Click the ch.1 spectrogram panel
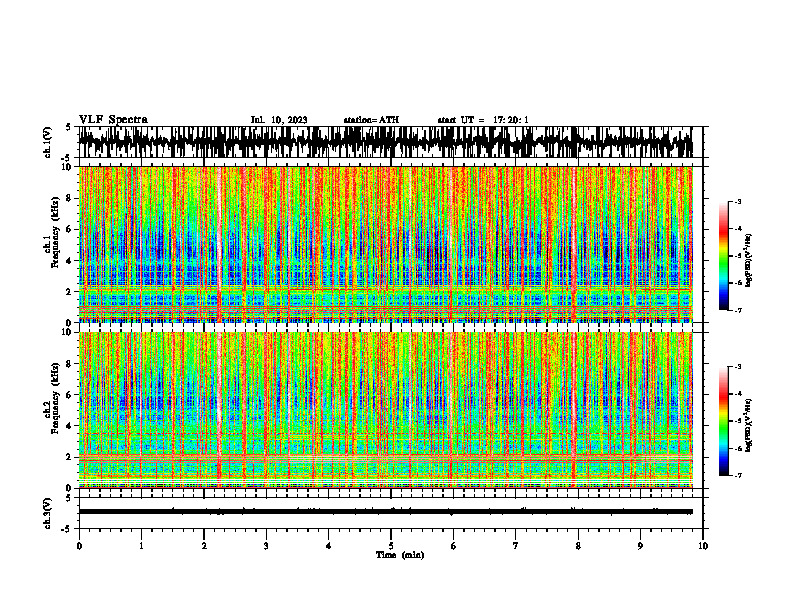792x612 pixels. coord(386,244)
